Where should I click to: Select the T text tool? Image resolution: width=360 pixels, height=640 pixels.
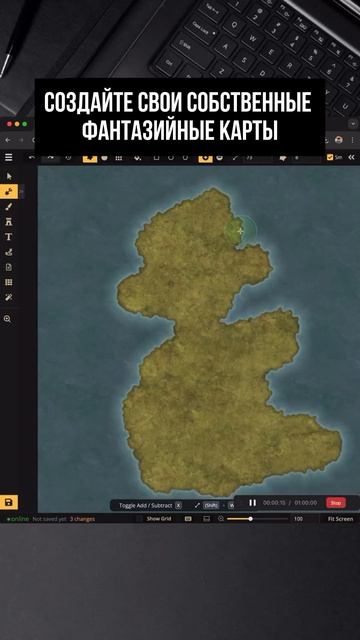9,237
